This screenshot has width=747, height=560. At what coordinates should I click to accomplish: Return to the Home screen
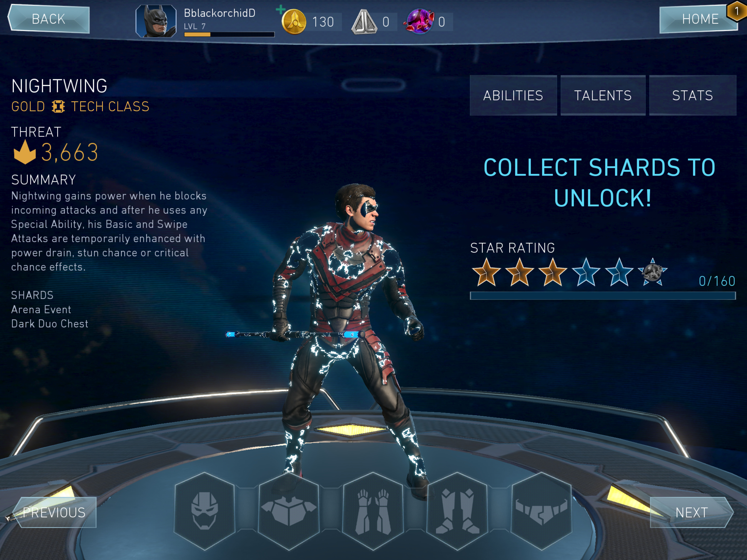click(x=698, y=19)
